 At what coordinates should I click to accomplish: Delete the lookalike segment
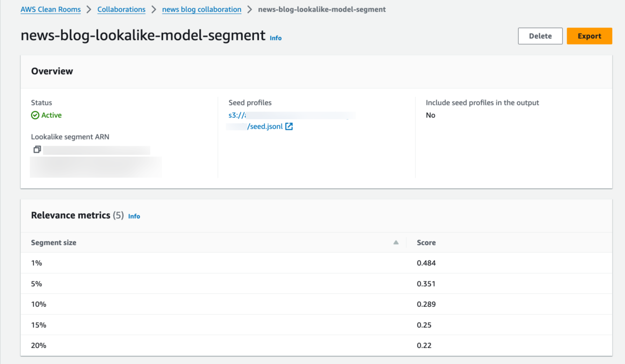point(540,36)
